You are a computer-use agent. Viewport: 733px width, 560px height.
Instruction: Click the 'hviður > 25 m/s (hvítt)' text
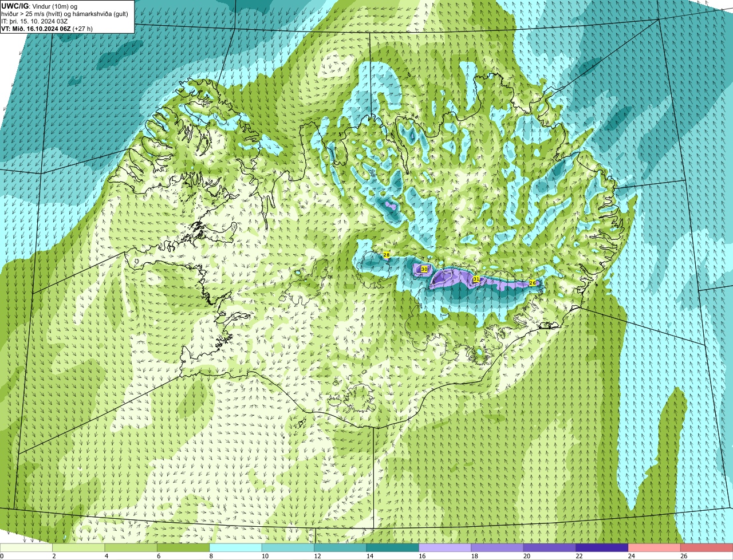point(33,14)
